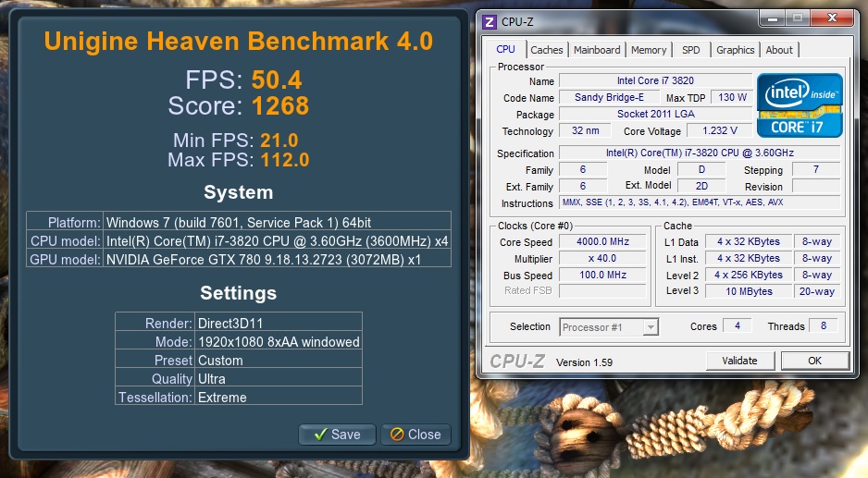The height and width of the screenshot is (478, 868).
Task: Click the CPU-Z Version 1.59 label
Action: (x=584, y=362)
